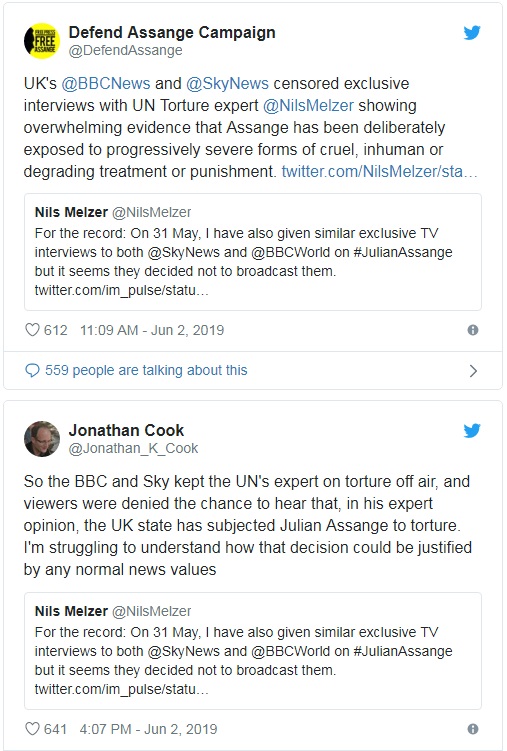The image size is (507, 751).
Task: Click the @DefendAssange handle
Action: click(125, 50)
